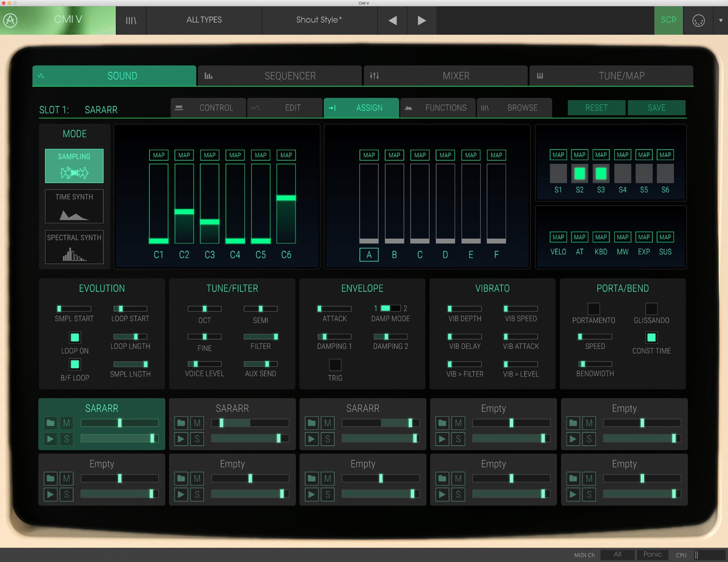Expand the top-right dropdown arrow

pyautogui.click(x=721, y=20)
